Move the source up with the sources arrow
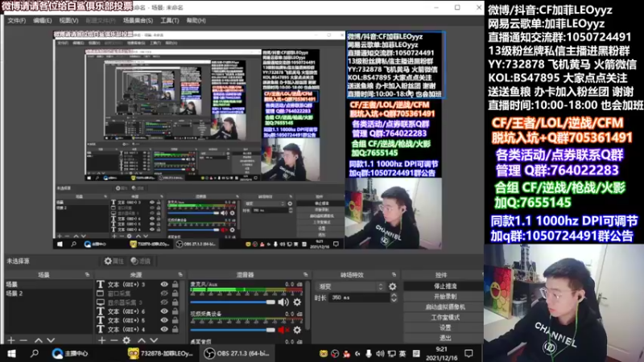Viewport: 644px width, 362px height. click(142, 340)
